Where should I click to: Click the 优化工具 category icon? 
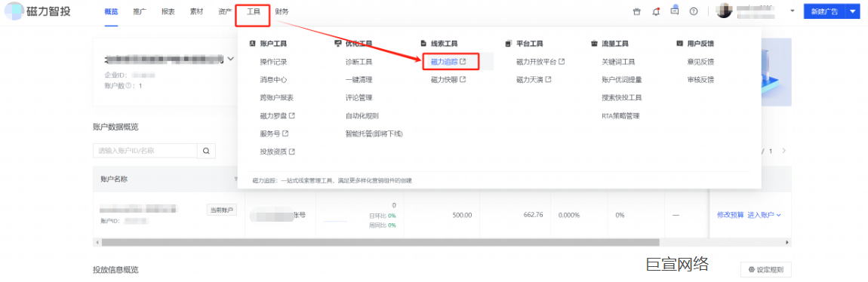[x=337, y=43]
